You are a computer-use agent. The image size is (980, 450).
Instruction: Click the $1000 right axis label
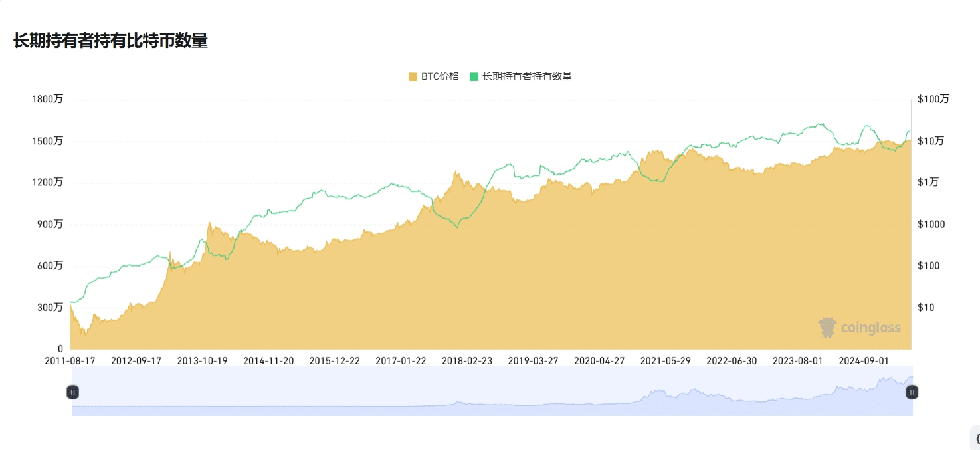click(x=931, y=225)
